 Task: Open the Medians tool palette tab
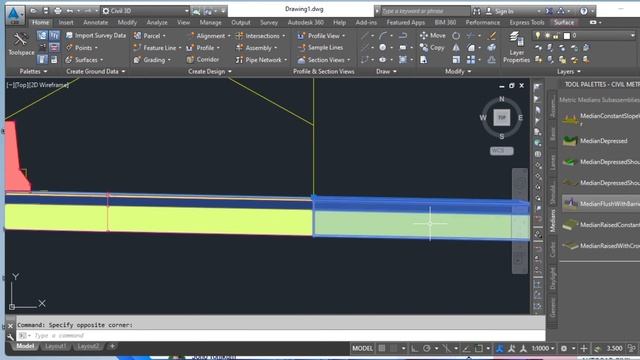pyautogui.click(x=553, y=220)
